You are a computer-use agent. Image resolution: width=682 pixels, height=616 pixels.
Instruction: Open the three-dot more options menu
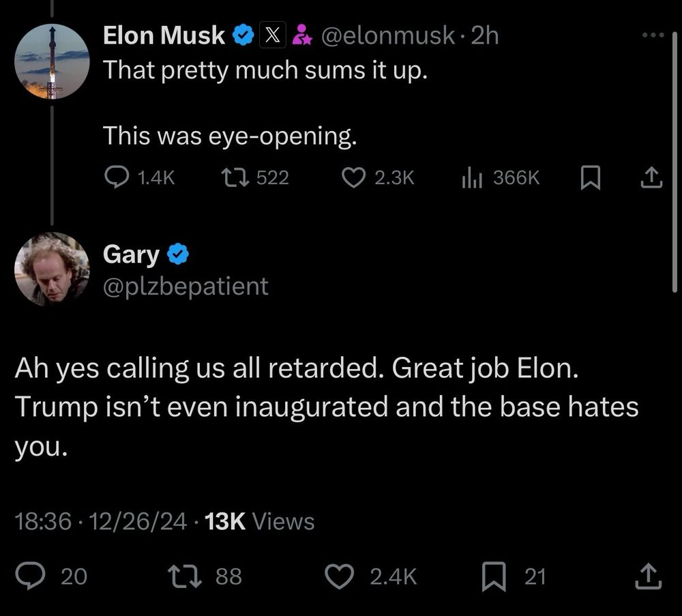[652, 35]
